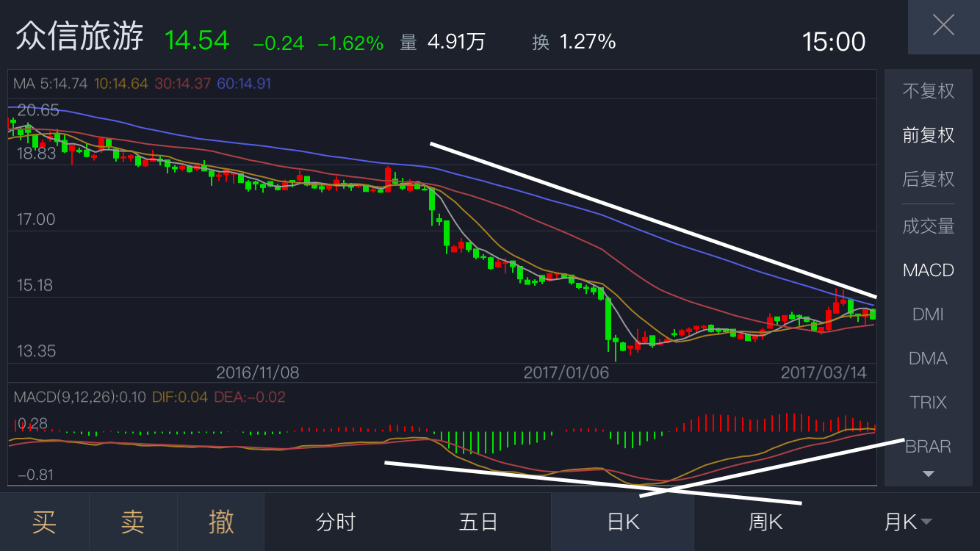Click the 13.35 price axis label
The width and height of the screenshot is (980, 551).
[x=37, y=351]
